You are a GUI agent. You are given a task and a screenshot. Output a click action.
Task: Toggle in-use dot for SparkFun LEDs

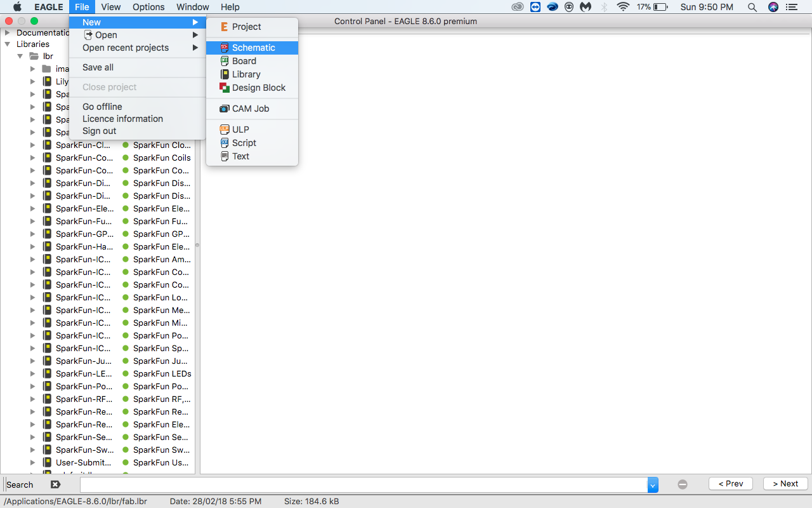pyautogui.click(x=126, y=373)
